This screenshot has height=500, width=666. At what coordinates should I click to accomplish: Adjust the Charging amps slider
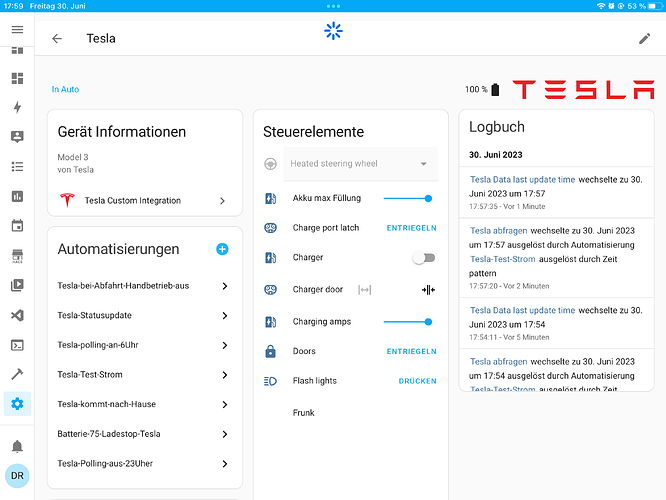(408, 322)
